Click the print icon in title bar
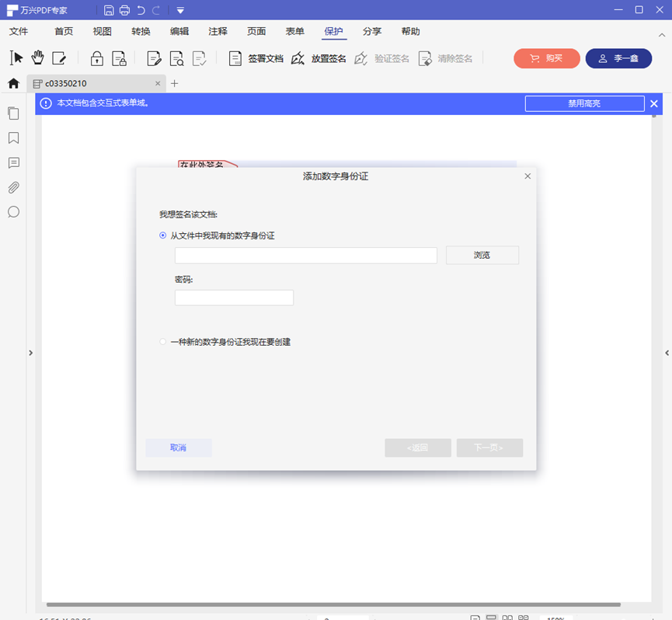The width and height of the screenshot is (672, 620). (x=125, y=10)
